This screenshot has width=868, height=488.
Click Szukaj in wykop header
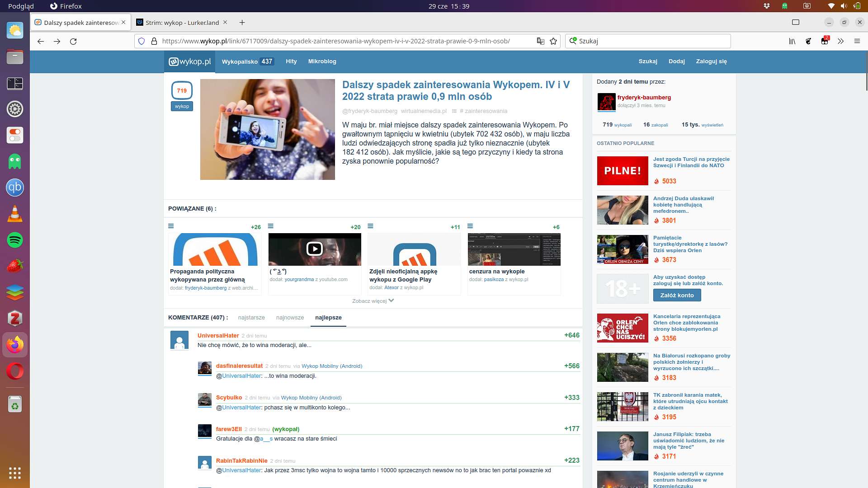[648, 61]
